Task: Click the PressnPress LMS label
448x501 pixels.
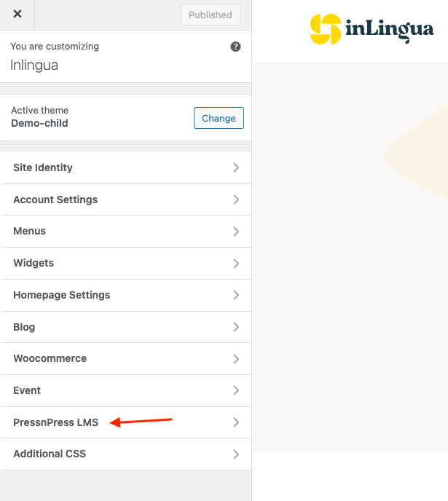Action: tap(55, 422)
